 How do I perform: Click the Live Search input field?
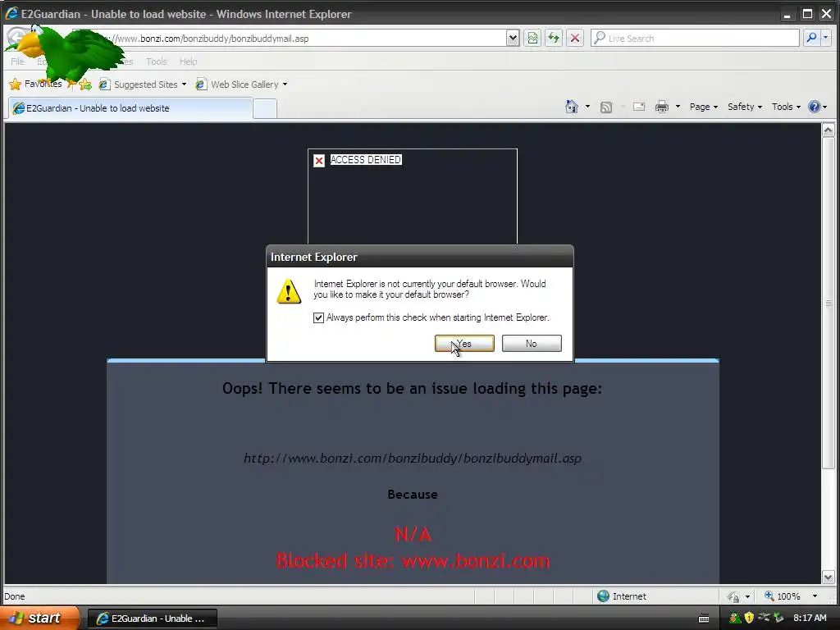click(x=695, y=38)
